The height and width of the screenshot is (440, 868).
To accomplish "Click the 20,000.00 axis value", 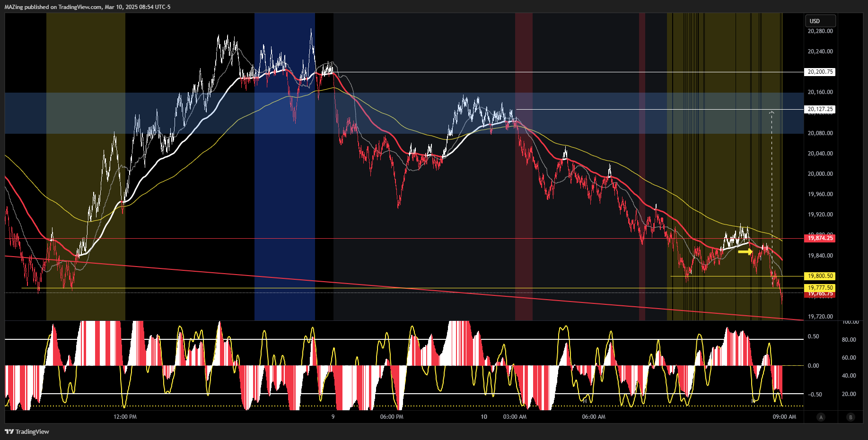I will point(820,174).
